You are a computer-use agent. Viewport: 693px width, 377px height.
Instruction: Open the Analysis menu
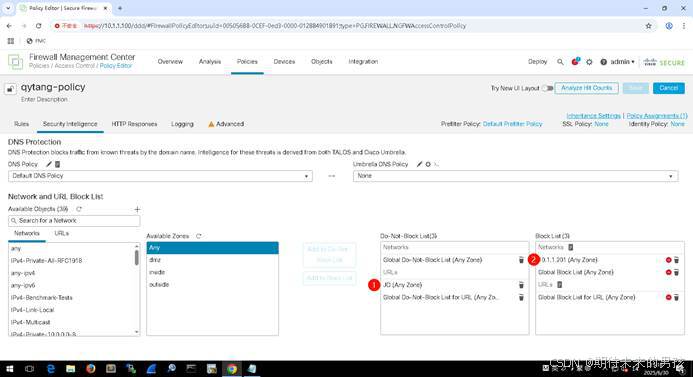pyautogui.click(x=209, y=61)
